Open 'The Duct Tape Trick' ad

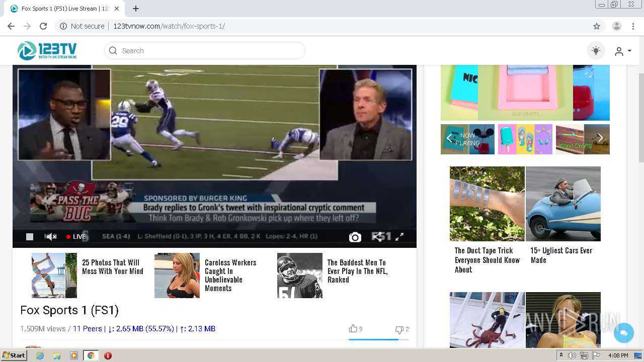click(487, 260)
